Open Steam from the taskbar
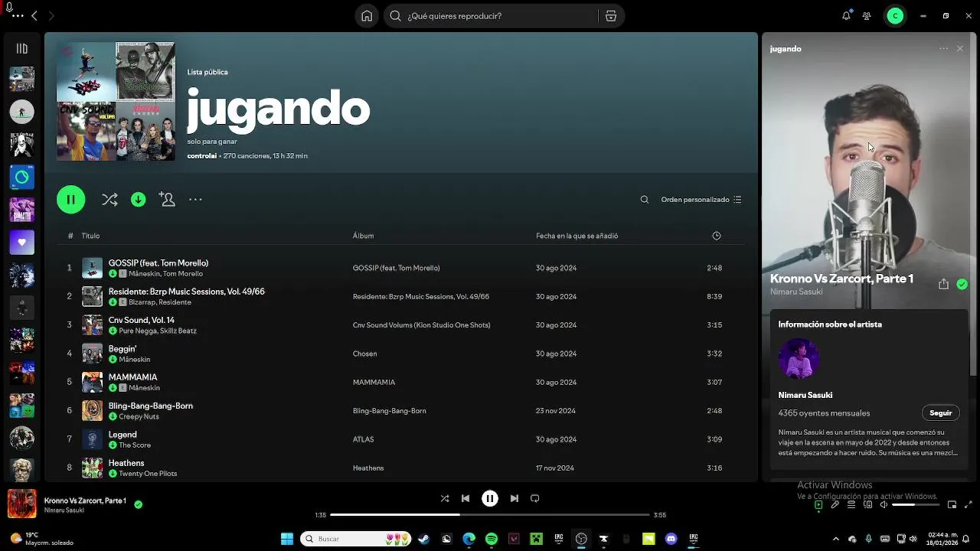 click(x=423, y=539)
